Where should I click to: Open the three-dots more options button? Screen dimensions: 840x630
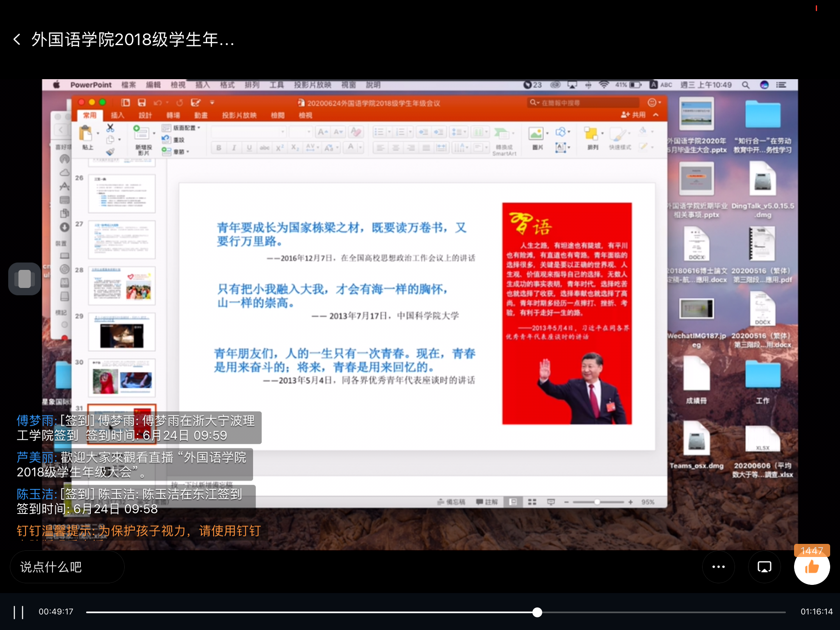click(718, 567)
